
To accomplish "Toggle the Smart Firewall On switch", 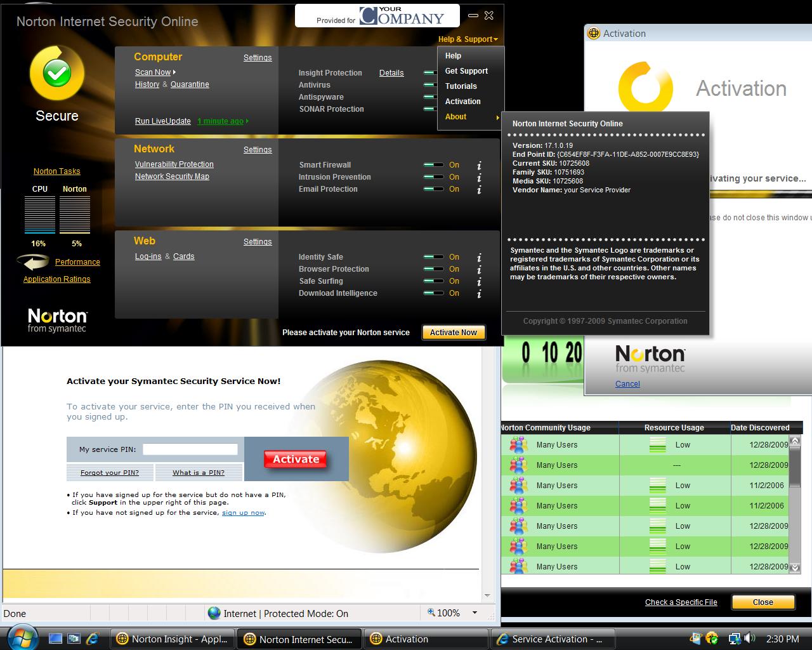I will pos(433,165).
